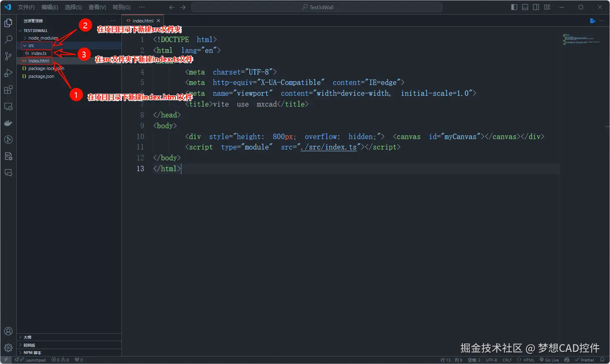
Task: Open the overflow menu ellipsis in menu bar
Action: pos(142,7)
